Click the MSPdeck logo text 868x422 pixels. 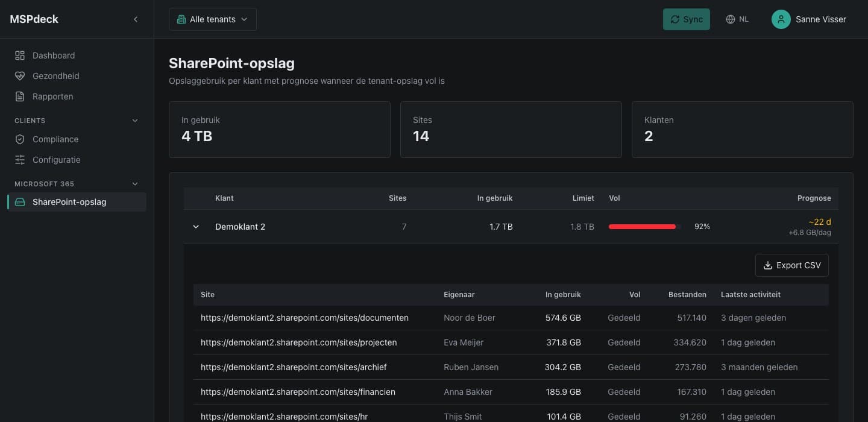(34, 19)
